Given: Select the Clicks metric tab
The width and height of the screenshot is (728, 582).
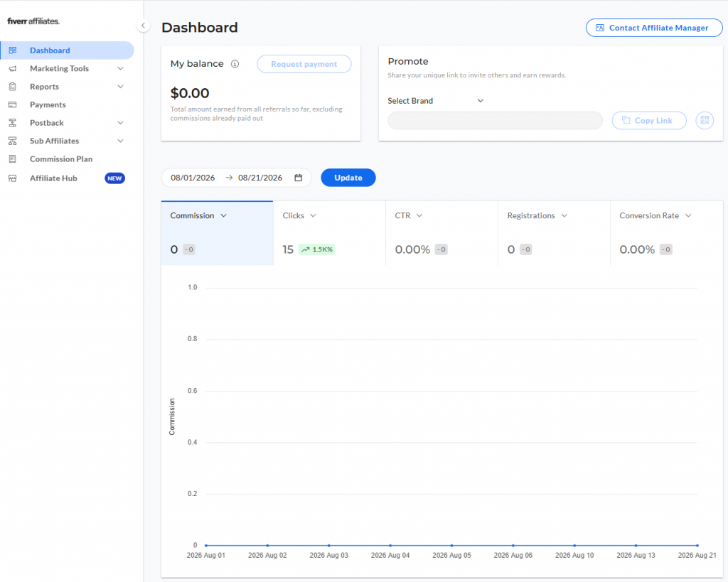Looking at the screenshot, I should pyautogui.click(x=330, y=233).
